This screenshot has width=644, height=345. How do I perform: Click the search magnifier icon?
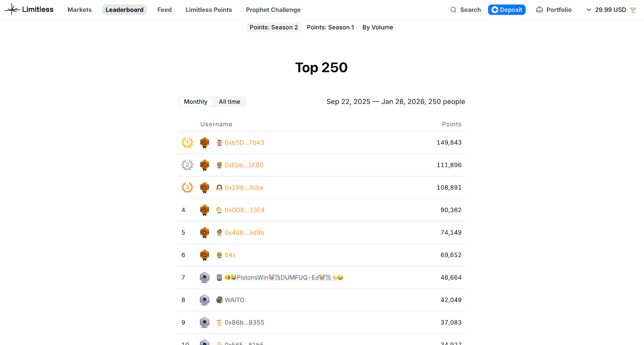click(453, 10)
